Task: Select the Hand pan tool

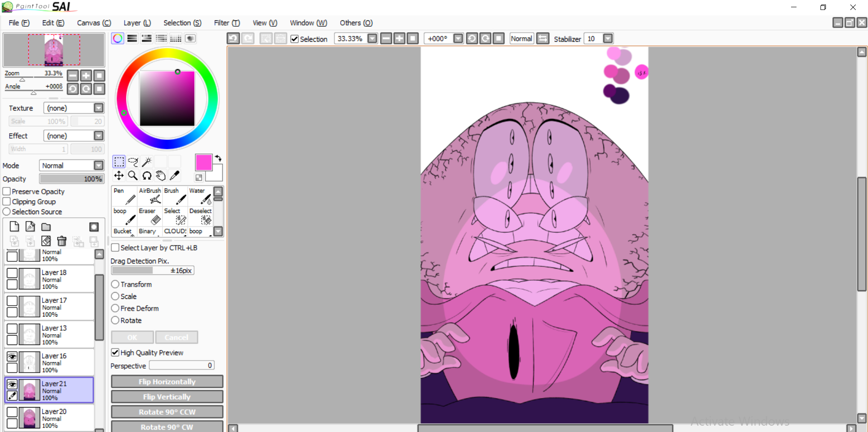Action: point(161,176)
